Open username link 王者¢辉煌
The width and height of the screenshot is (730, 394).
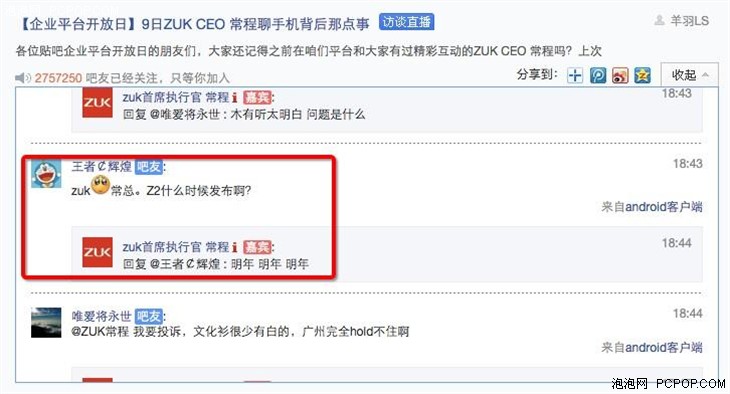click(101, 166)
